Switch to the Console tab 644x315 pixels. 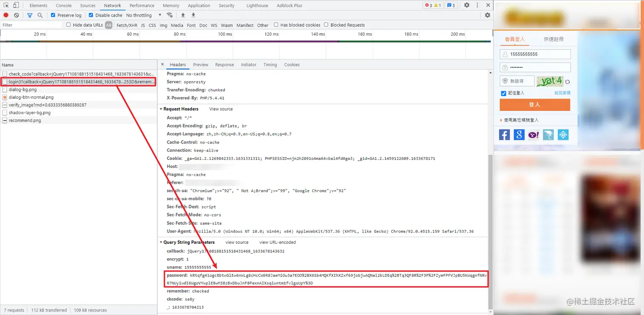coord(64,6)
